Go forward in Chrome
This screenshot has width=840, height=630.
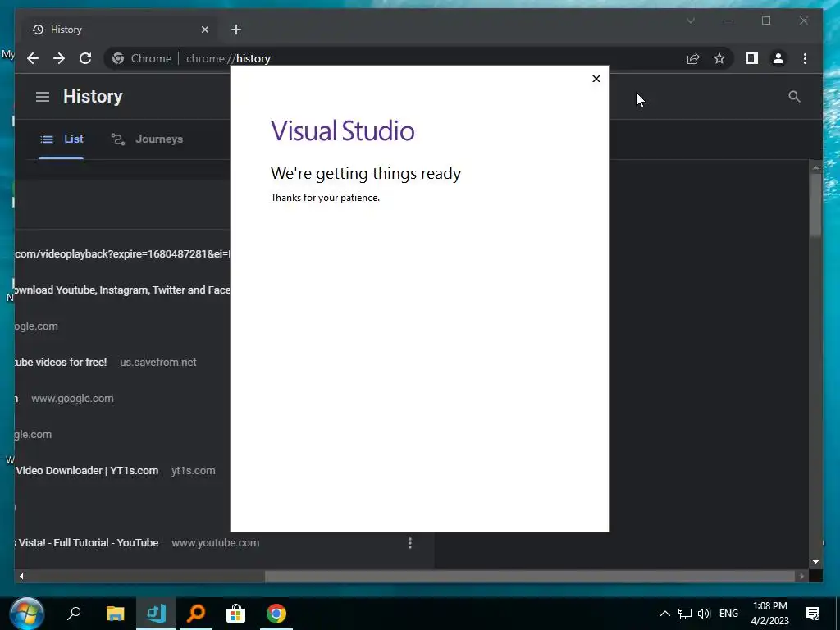(x=59, y=58)
